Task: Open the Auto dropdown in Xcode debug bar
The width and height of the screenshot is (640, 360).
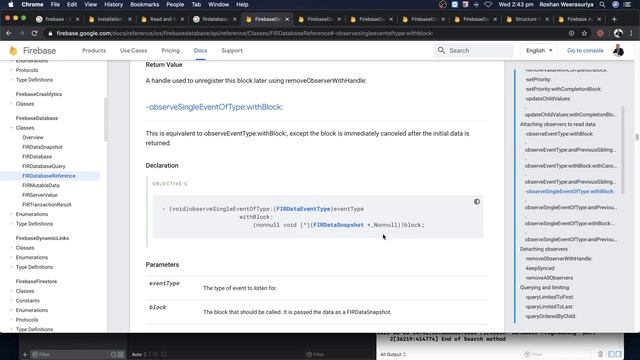Action: (x=139, y=354)
